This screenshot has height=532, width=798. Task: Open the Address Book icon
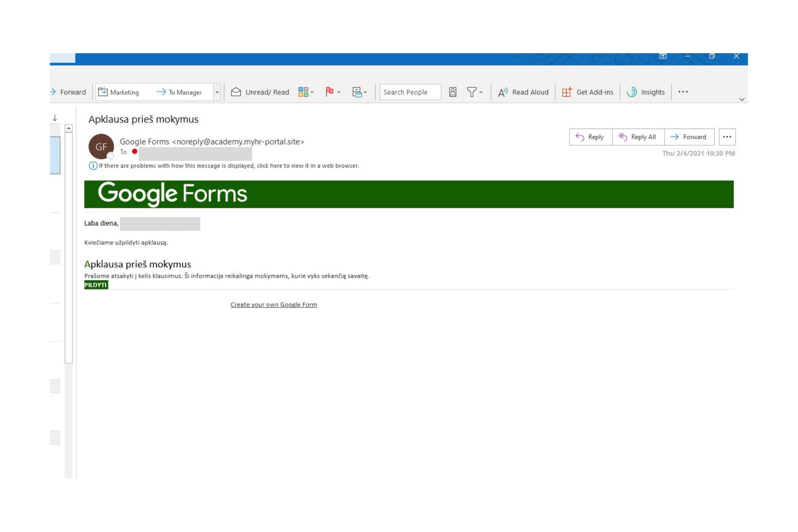click(x=453, y=92)
